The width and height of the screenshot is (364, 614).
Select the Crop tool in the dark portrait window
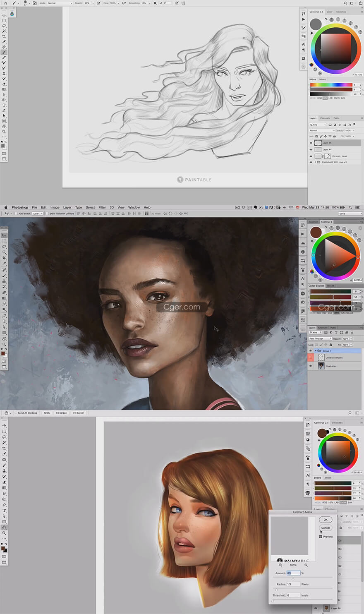(x=4, y=258)
